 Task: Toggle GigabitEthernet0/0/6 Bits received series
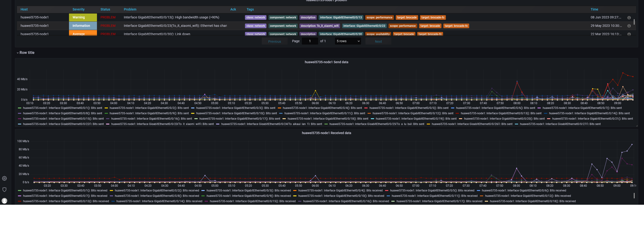tap(524, 191)
